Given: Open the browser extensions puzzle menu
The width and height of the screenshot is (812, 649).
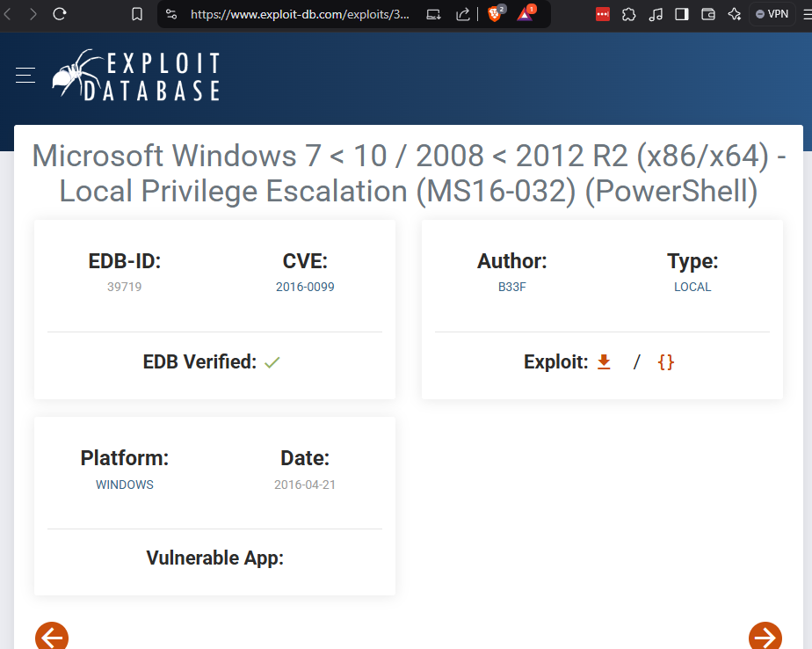Looking at the screenshot, I should (628, 14).
